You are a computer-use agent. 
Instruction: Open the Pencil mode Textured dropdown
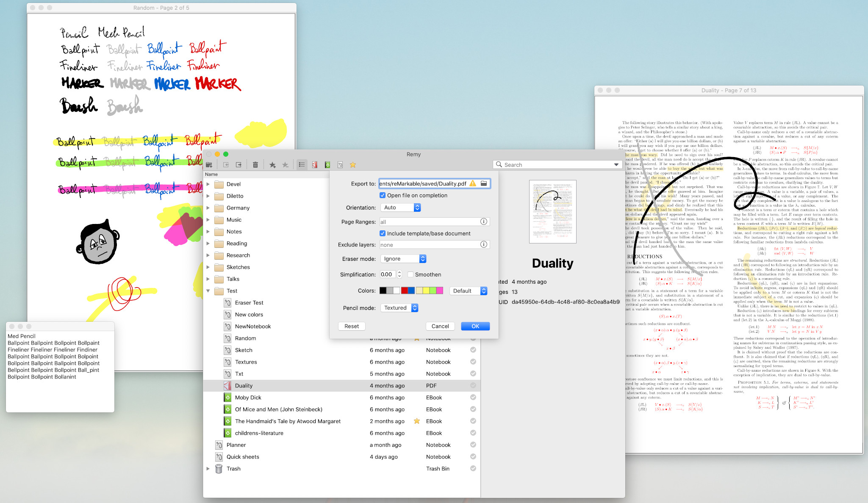(x=399, y=308)
